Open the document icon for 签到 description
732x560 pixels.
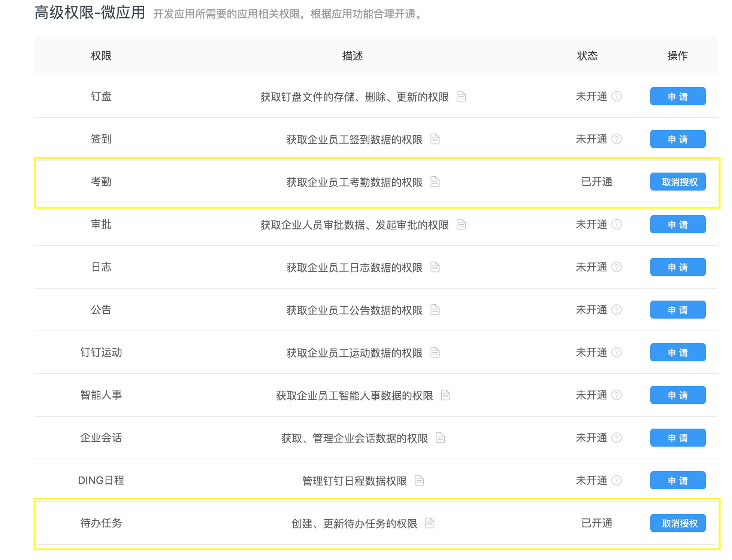click(435, 139)
